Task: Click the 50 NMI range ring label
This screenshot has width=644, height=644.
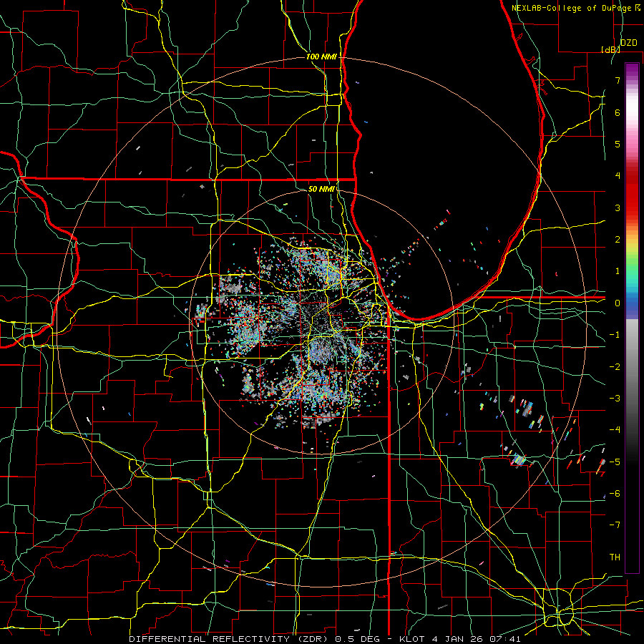Action: [321, 189]
